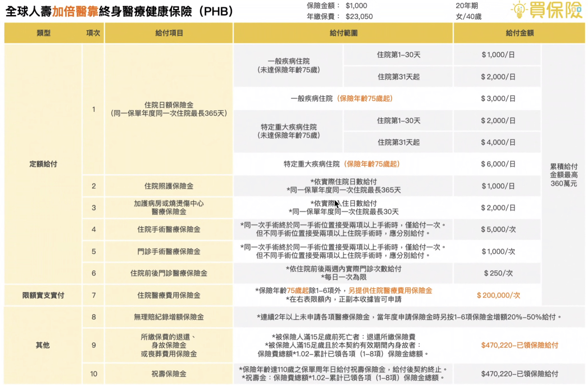This screenshot has width=588, height=385.
Task: Select the 限額實支實付 category cell
Action: (43, 295)
